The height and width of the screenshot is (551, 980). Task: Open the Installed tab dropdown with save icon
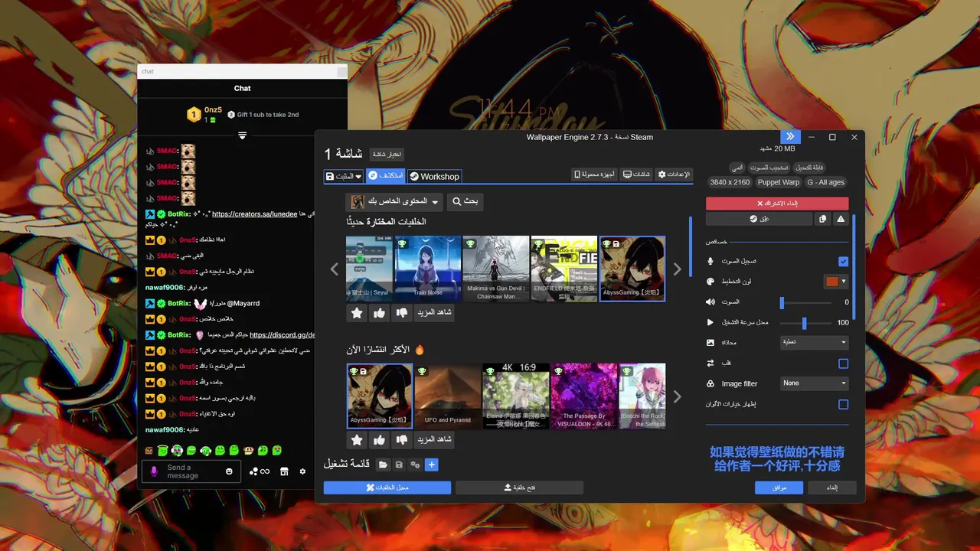(x=343, y=176)
